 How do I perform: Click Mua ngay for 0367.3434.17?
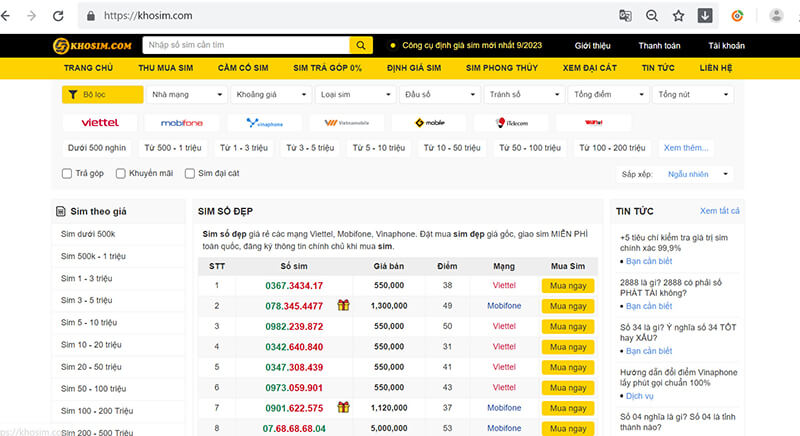(568, 286)
